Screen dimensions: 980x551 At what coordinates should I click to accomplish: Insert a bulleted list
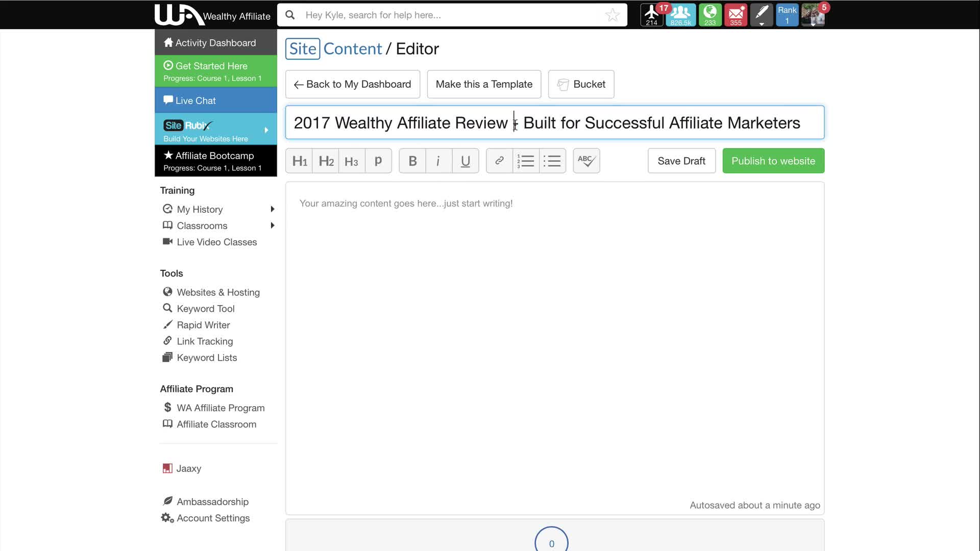click(x=552, y=161)
